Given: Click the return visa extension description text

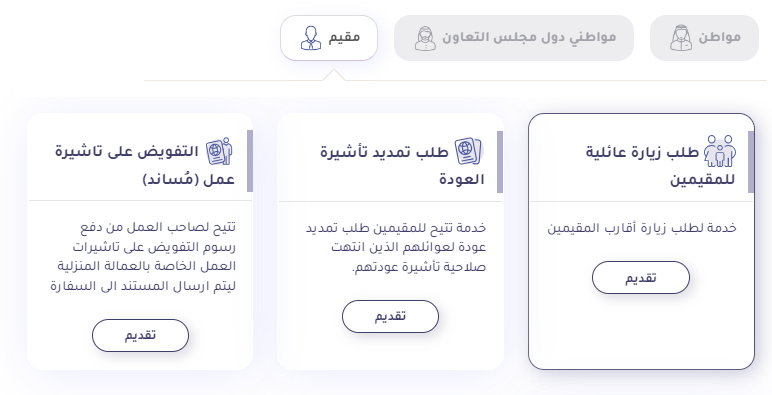Looking at the screenshot, I should click(395, 247).
